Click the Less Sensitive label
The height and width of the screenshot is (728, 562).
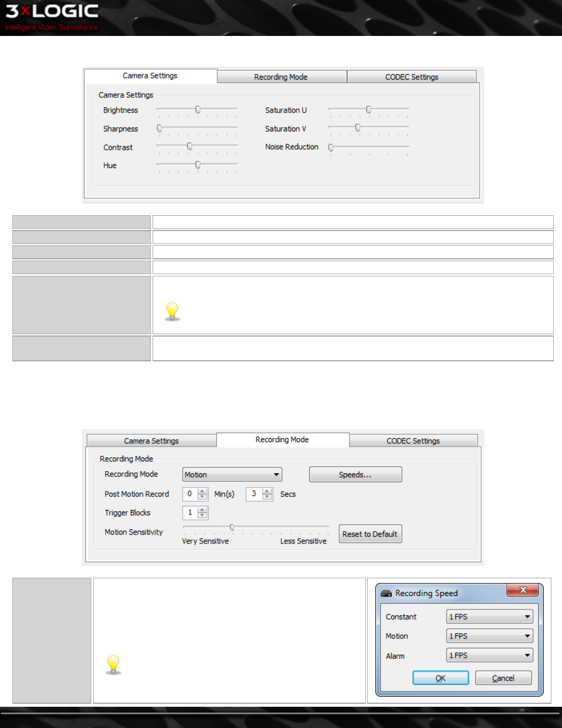[303, 541]
